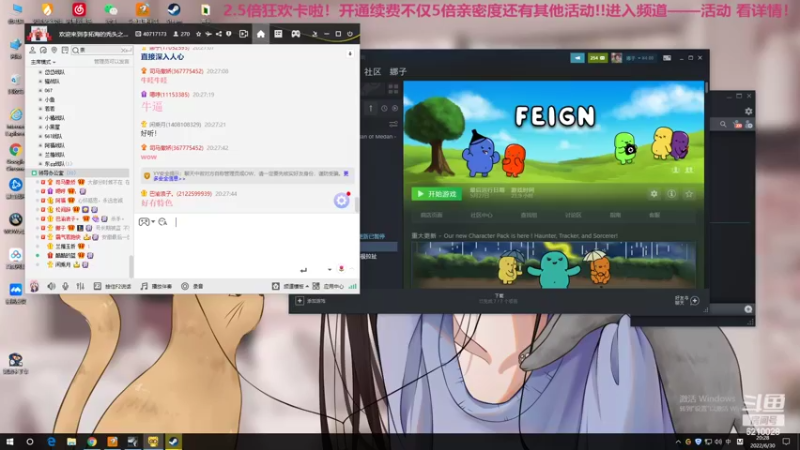
Task: Favorite Feign with Steam star icon
Action: pos(689,194)
